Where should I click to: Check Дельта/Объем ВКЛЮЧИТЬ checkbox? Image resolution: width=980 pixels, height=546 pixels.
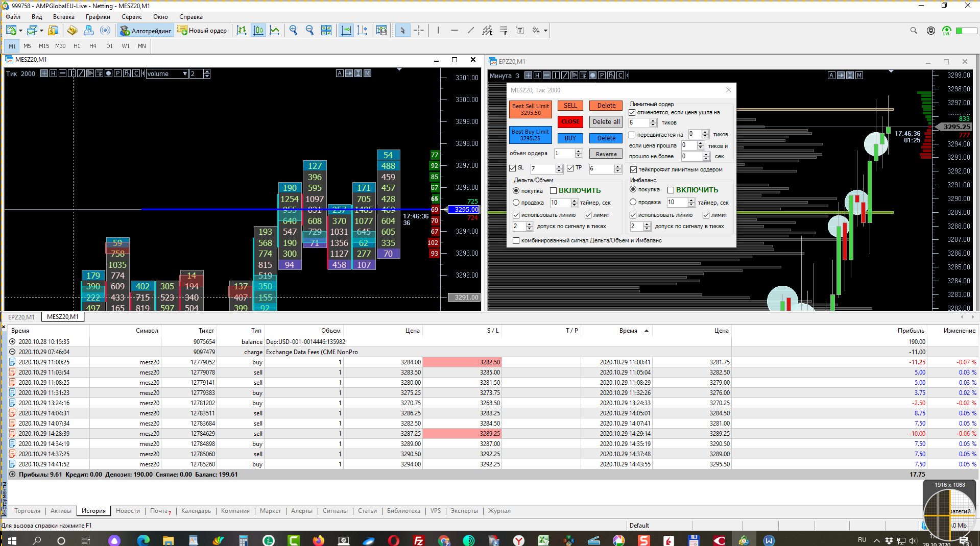click(553, 190)
